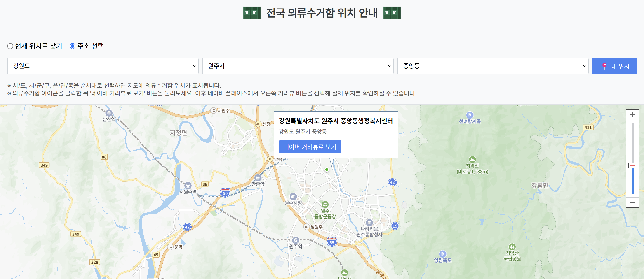
Task: Click the map zoom slider handle
Action: pos(632,165)
